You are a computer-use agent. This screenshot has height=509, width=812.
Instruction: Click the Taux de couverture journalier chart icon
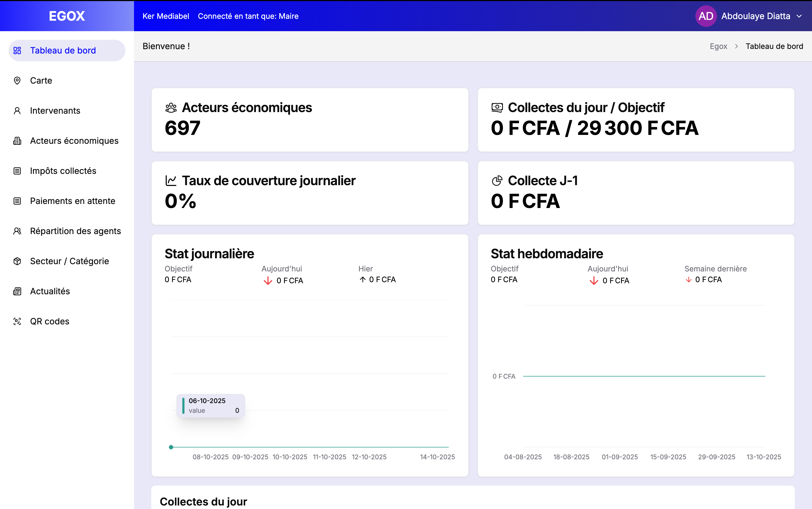pos(171,180)
